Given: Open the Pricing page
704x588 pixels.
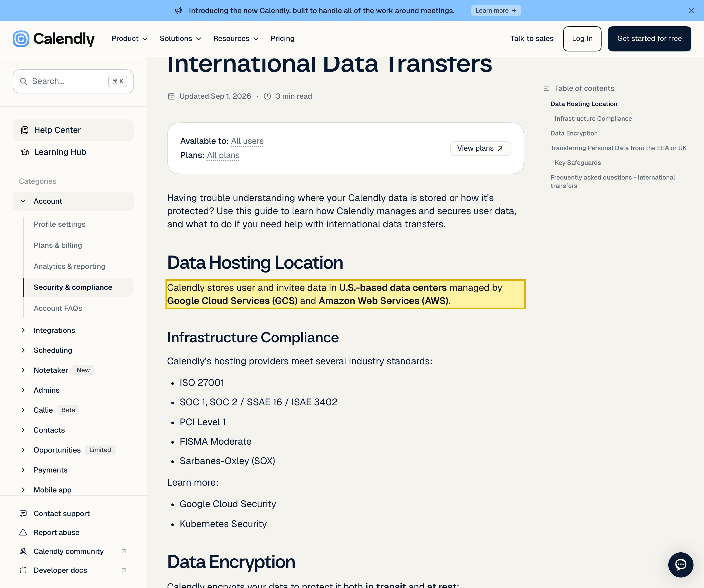Looking at the screenshot, I should tap(282, 39).
